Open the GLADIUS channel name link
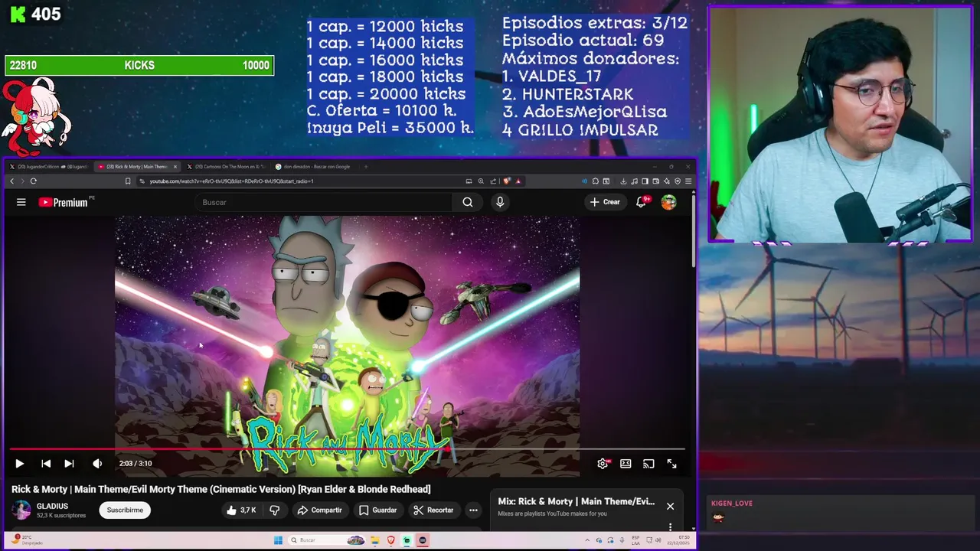 click(52, 506)
